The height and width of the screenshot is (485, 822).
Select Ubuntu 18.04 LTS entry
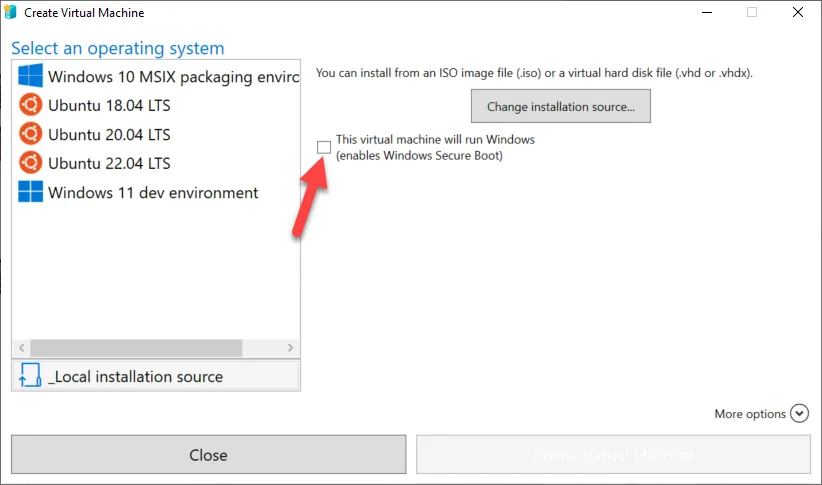pyautogui.click(x=156, y=105)
